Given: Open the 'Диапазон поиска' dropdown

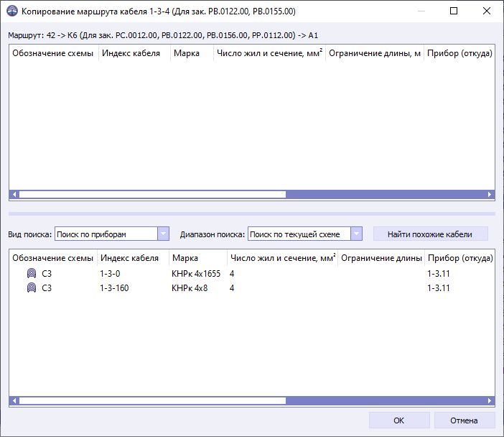Looking at the screenshot, I should tap(356, 234).
